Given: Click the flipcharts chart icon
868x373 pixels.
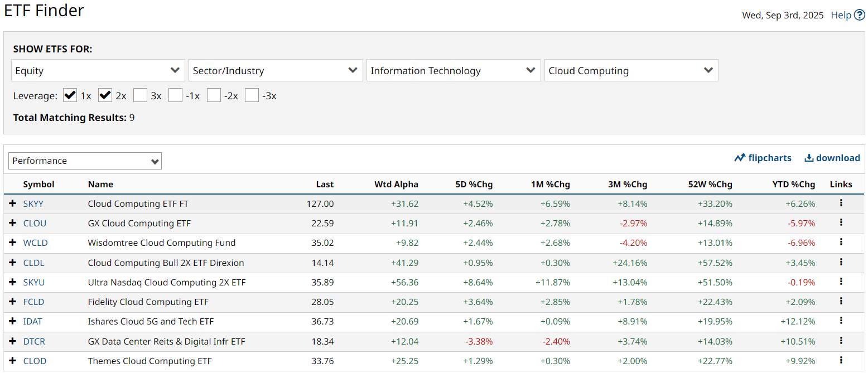Looking at the screenshot, I should 740,158.
